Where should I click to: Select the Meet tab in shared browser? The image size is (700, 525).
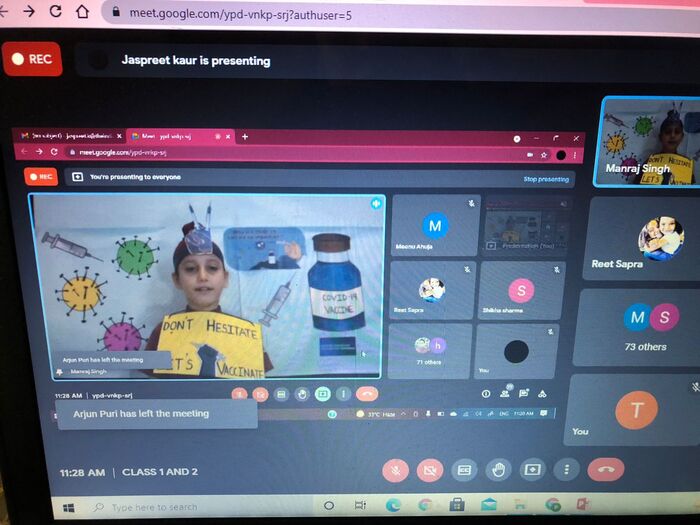tap(181, 136)
